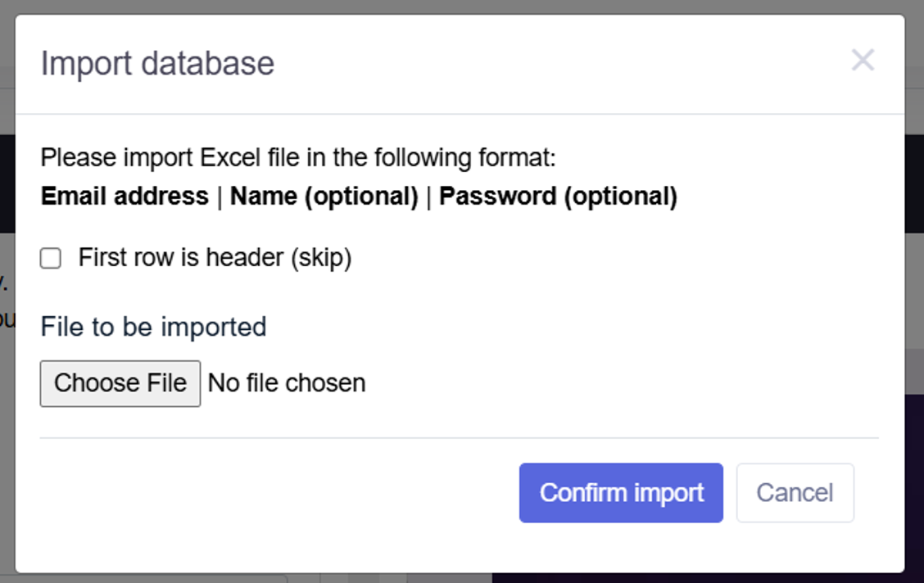Click the "Please import Excel file" instruction line

coord(298,157)
